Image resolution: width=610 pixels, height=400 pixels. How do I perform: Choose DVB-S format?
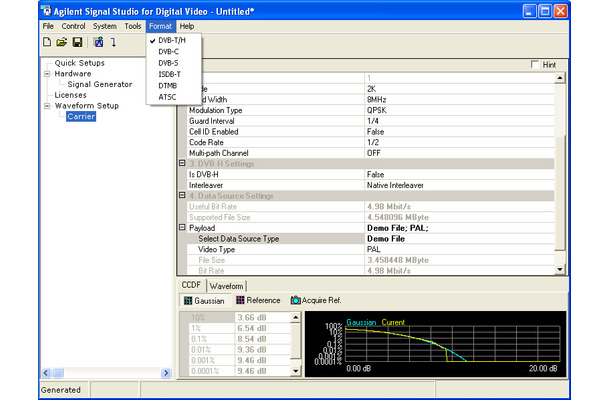pos(174,63)
